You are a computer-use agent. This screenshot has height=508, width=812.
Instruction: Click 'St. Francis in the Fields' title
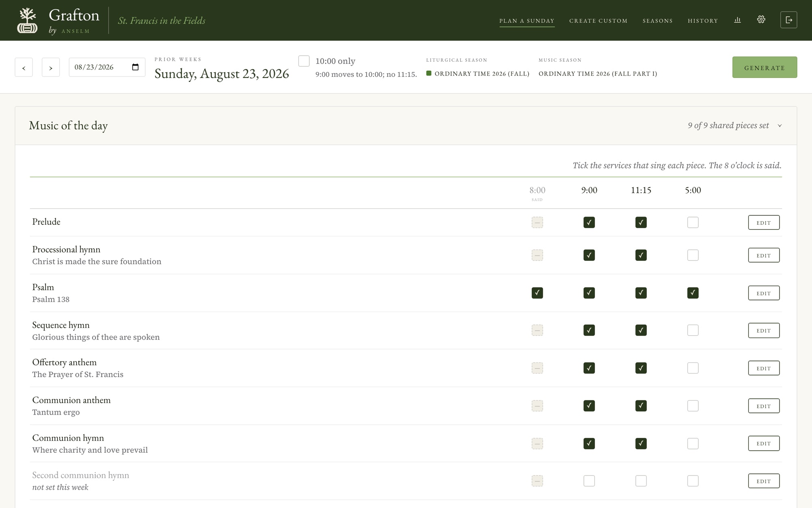[x=162, y=20]
